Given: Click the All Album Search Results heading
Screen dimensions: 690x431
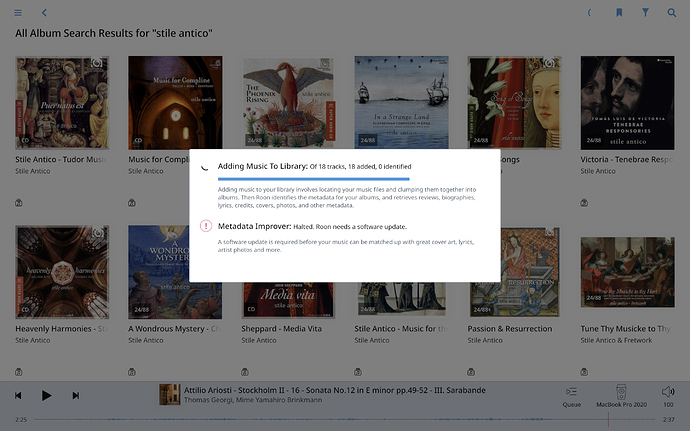Looking at the screenshot, I should (x=114, y=33).
